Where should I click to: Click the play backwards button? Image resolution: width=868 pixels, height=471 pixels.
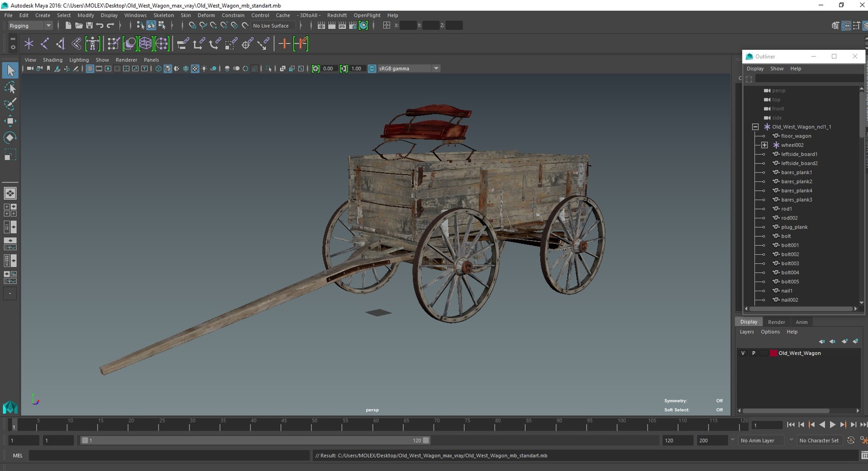click(x=822, y=425)
